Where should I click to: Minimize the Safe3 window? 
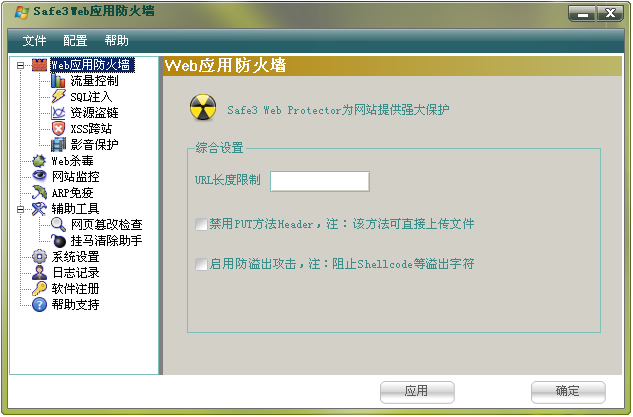(x=582, y=14)
